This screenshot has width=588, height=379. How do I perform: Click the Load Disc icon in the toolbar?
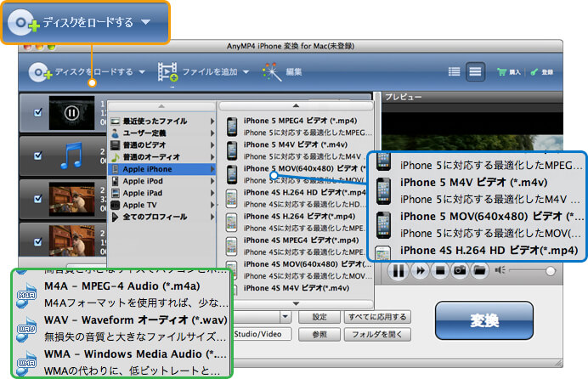click(40, 72)
